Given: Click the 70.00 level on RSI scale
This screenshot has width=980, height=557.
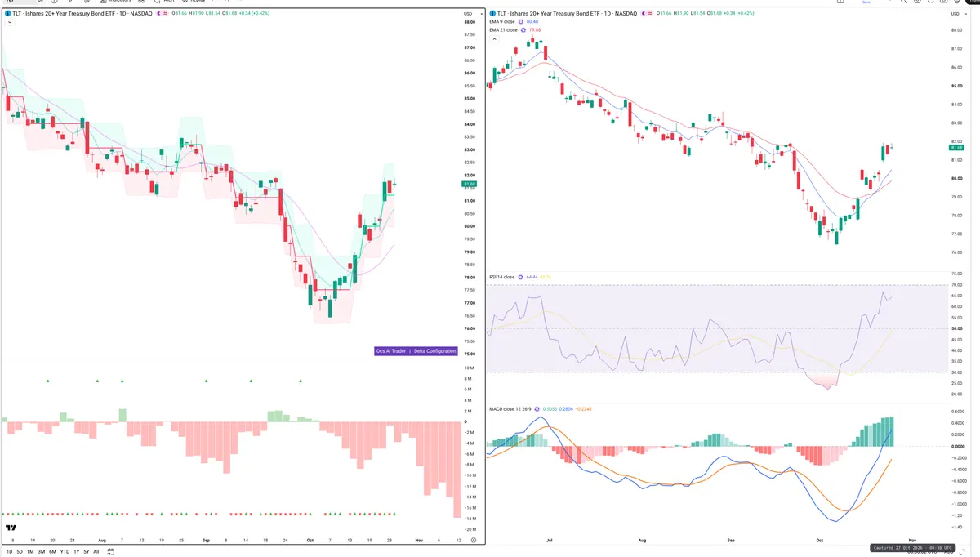Looking at the screenshot, I should pyautogui.click(x=956, y=285).
